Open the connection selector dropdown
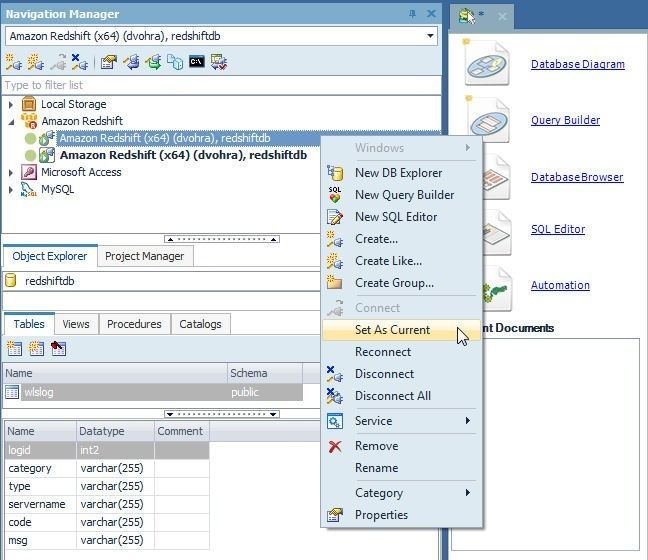This screenshot has width=648, height=560. click(x=430, y=36)
